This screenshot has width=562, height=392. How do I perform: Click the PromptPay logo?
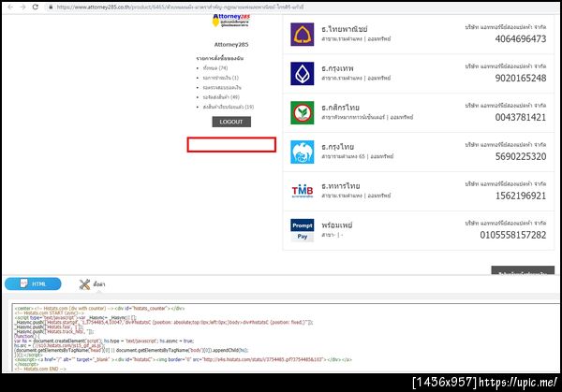303,230
